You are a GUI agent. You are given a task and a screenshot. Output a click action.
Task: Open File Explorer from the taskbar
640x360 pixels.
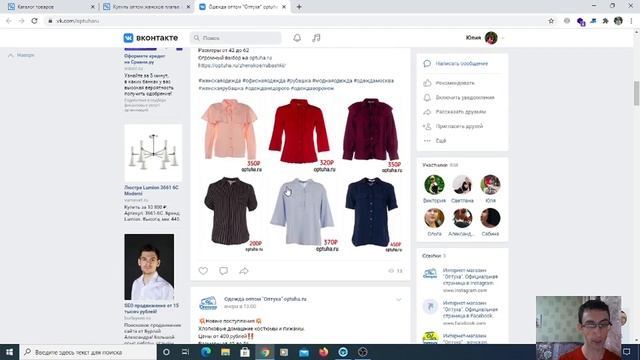coord(225,352)
